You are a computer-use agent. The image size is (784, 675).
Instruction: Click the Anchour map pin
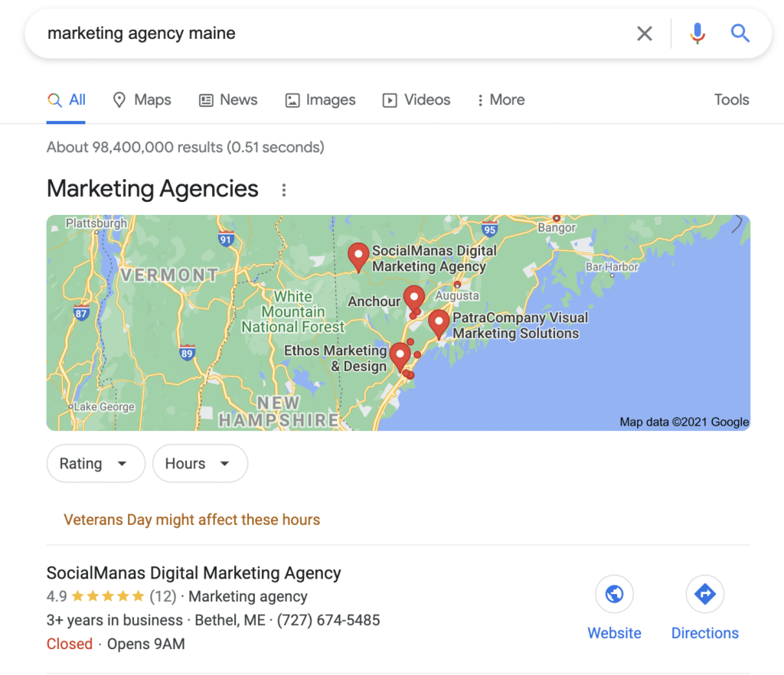pyautogui.click(x=414, y=298)
